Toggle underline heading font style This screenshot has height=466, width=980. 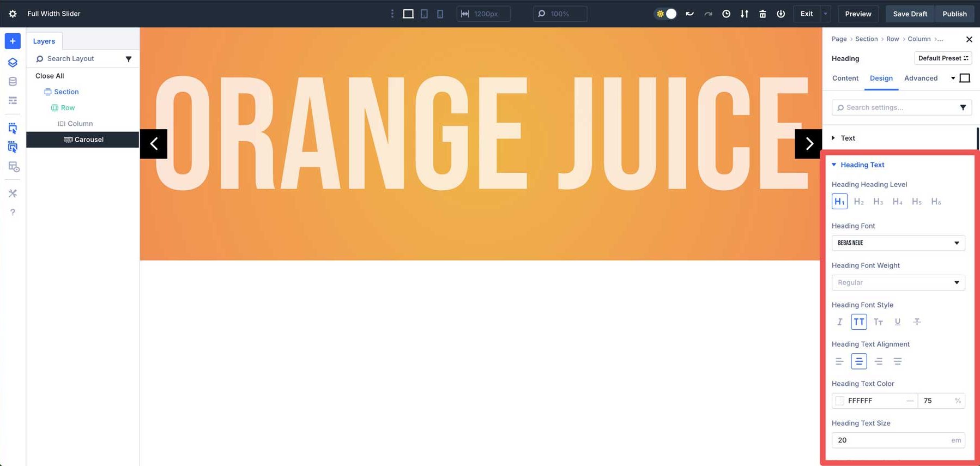coord(898,322)
